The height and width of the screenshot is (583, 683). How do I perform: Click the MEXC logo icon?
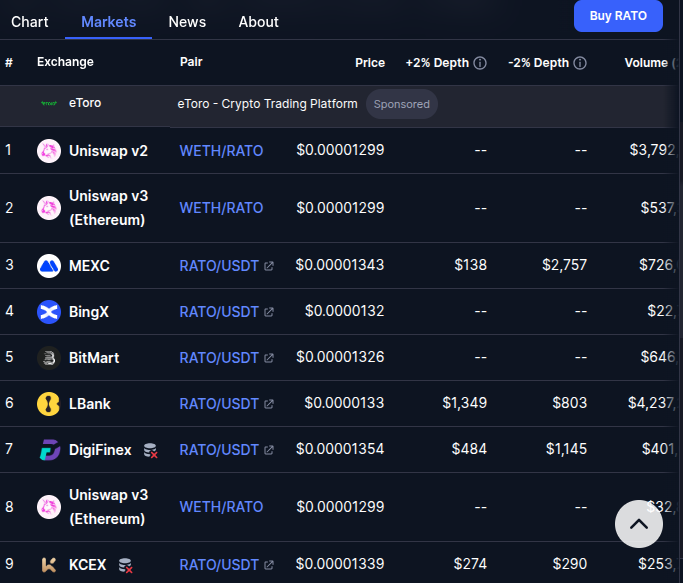[49, 265]
